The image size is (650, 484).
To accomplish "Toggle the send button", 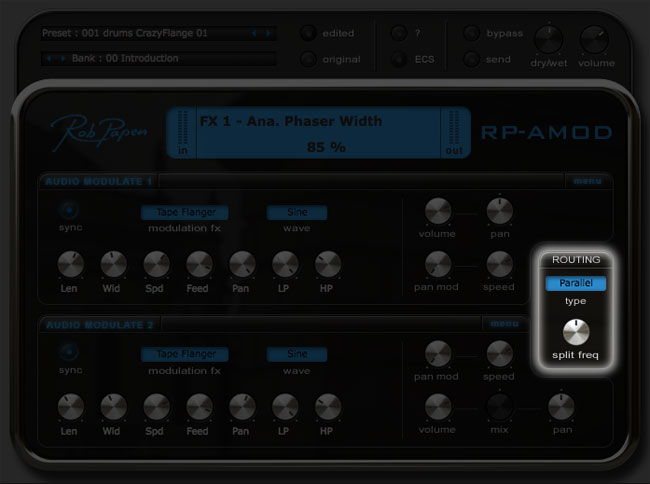I will 471,59.
